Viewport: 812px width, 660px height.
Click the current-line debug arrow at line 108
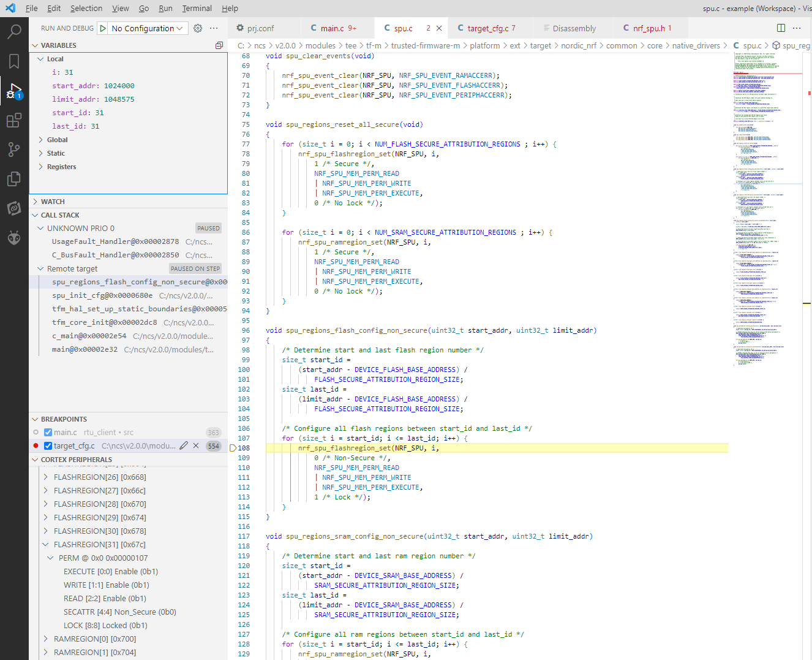tap(233, 448)
